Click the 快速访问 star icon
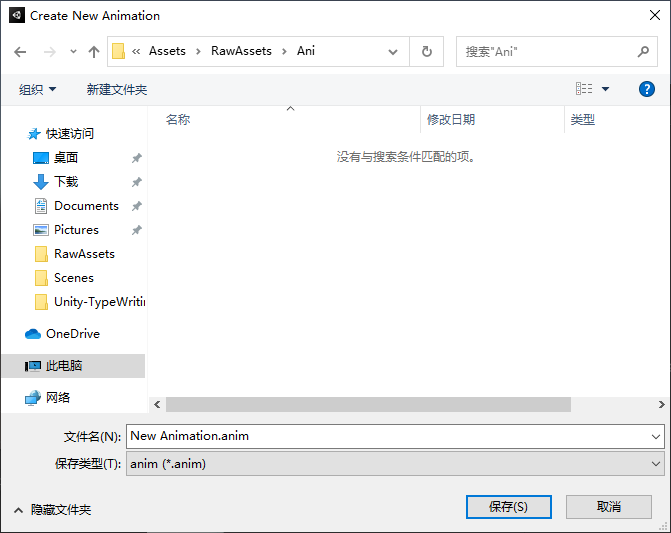671x533 pixels. 34,134
